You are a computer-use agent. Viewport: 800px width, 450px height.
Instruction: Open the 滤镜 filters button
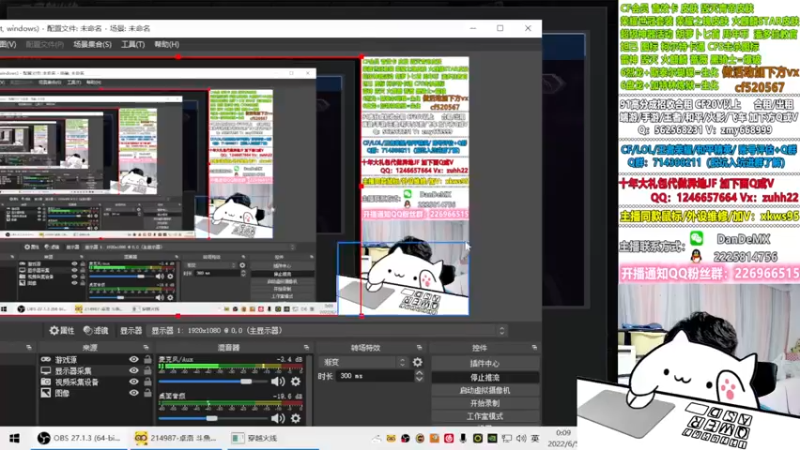(96, 331)
